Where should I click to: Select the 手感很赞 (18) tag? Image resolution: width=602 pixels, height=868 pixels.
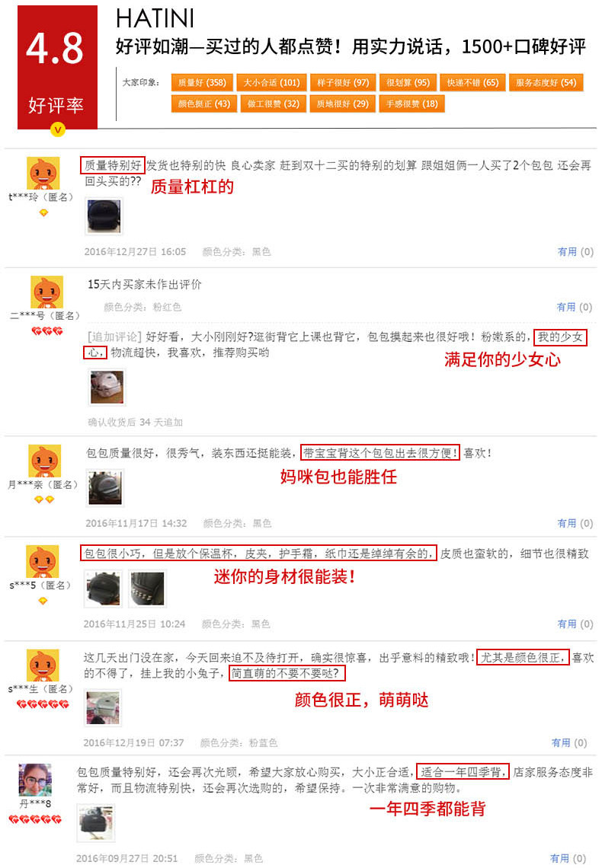[411, 104]
